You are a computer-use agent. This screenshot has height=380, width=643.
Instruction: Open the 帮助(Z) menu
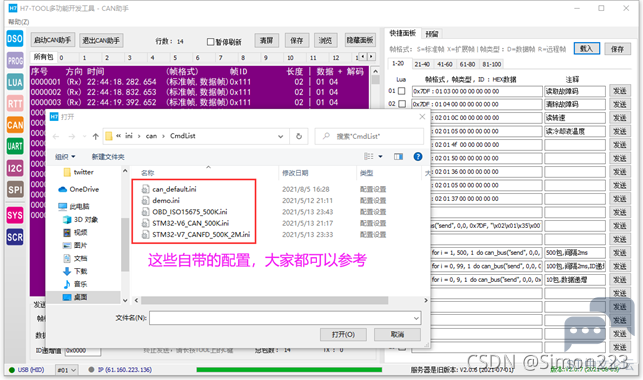pos(18,22)
